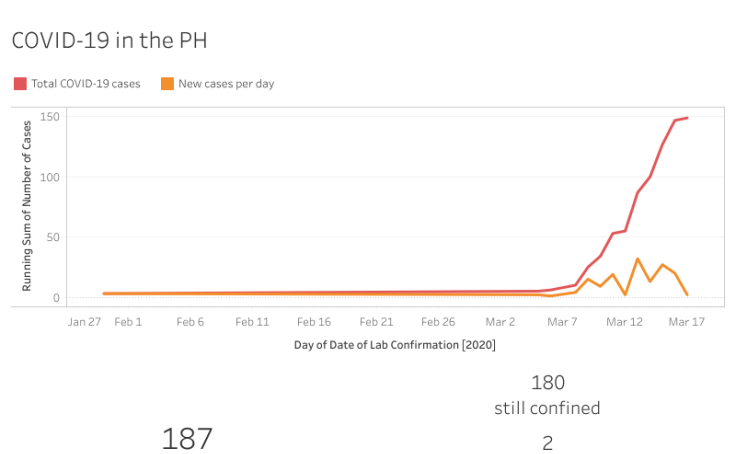Click the "Jan 27" x-axis tick label

click(x=84, y=322)
